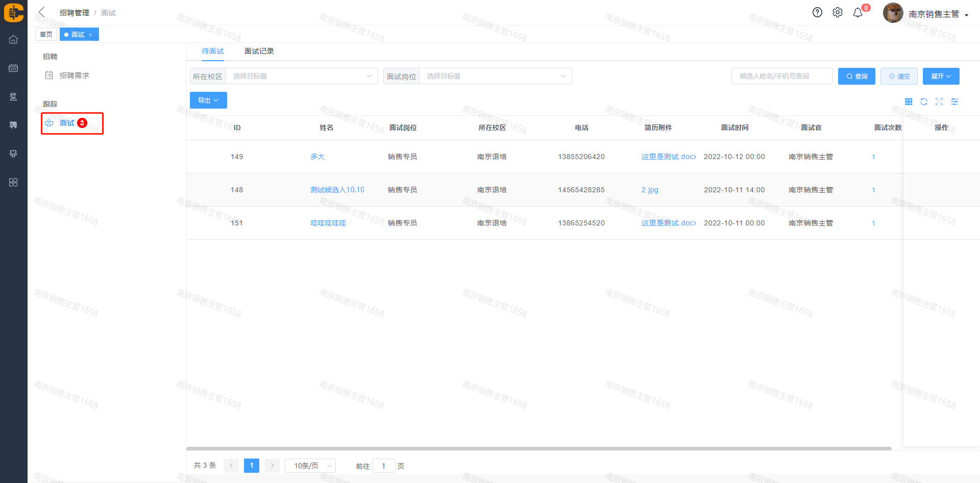Open column settings sliders icon
Screen dimensions: 980x483
954,102
